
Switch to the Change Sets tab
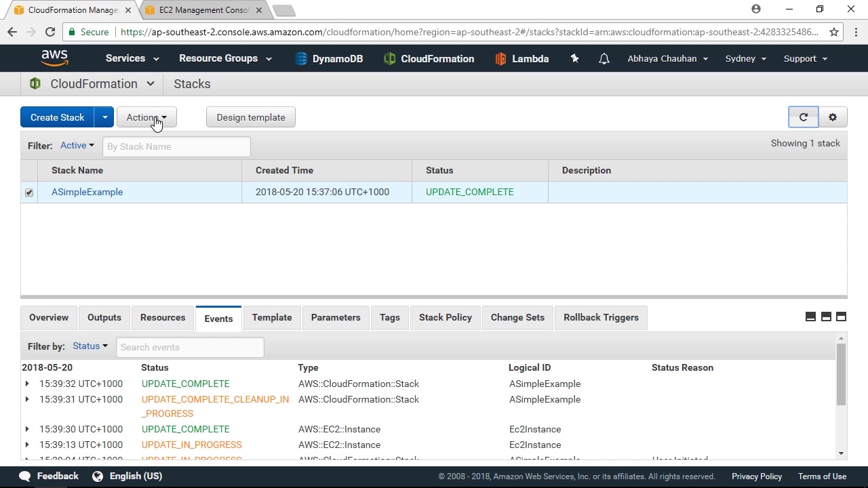click(x=517, y=317)
